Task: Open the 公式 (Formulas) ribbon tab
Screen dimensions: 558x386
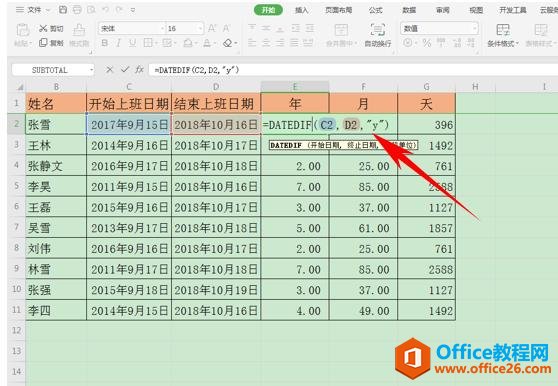Action: click(375, 10)
